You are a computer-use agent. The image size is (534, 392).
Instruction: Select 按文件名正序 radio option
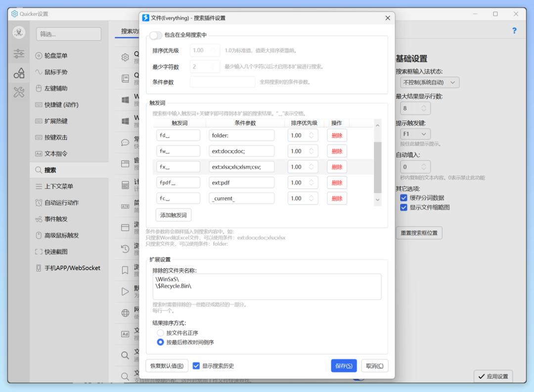point(160,333)
